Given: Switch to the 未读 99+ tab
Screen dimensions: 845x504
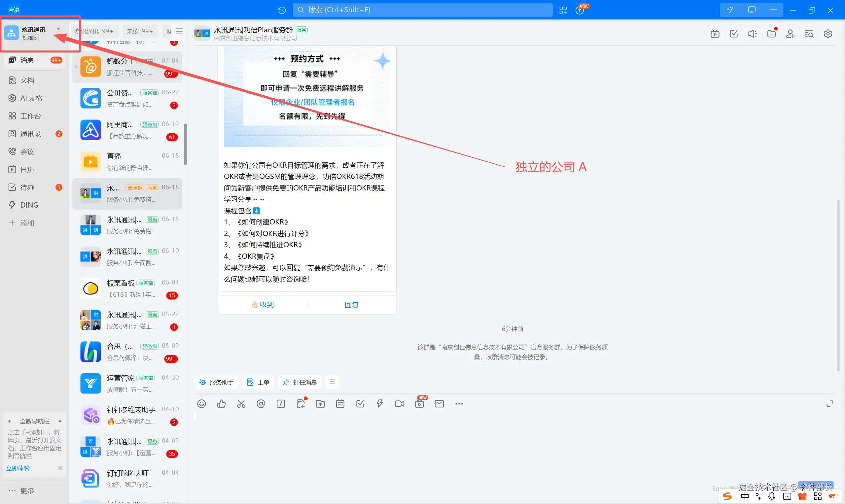Looking at the screenshot, I should 140,31.
